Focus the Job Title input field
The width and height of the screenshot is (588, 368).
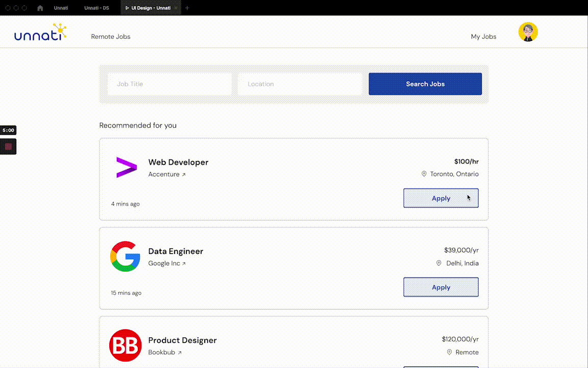(x=169, y=84)
